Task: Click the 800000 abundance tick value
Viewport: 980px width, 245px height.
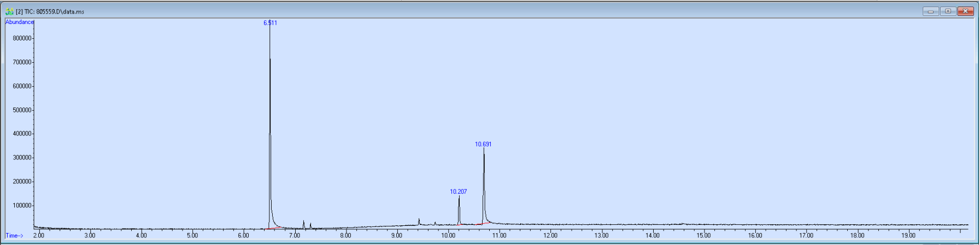Action: (22, 39)
